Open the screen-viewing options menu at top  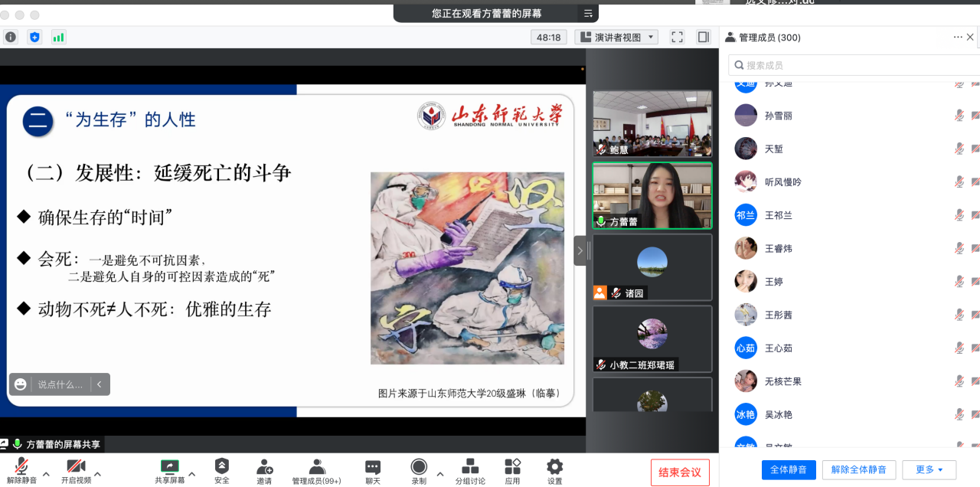[588, 13]
